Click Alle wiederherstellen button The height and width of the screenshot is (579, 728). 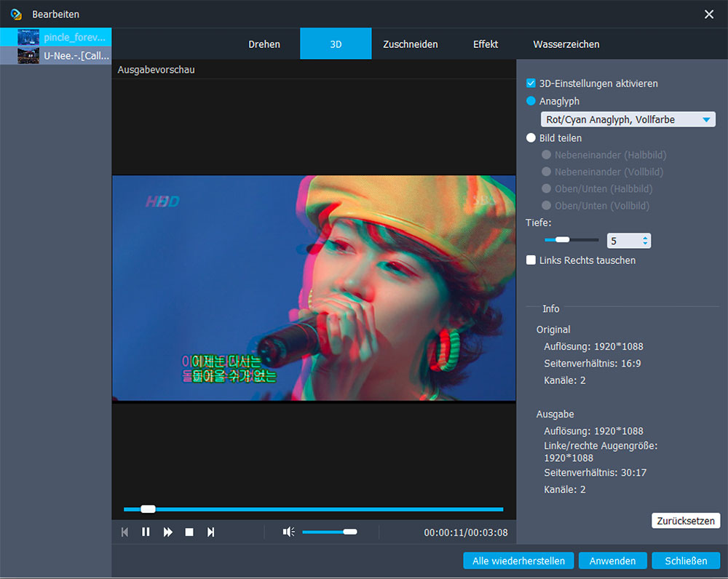[x=518, y=560]
